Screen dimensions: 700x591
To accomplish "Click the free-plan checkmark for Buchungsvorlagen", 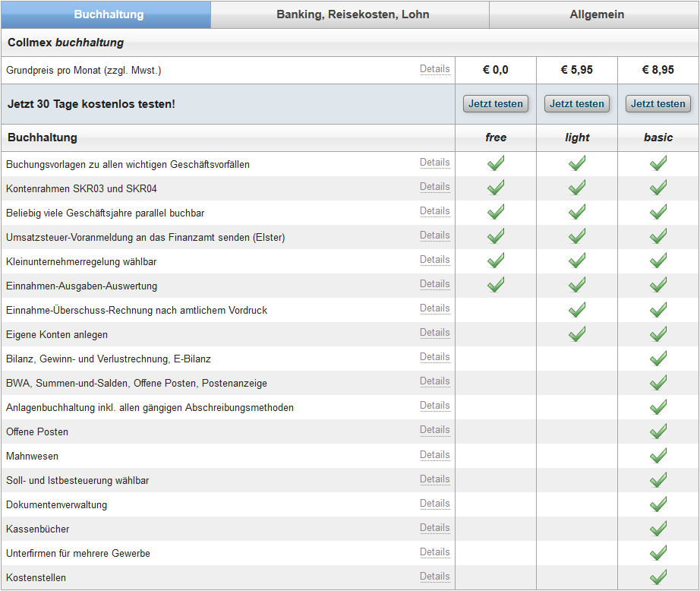I will (496, 163).
